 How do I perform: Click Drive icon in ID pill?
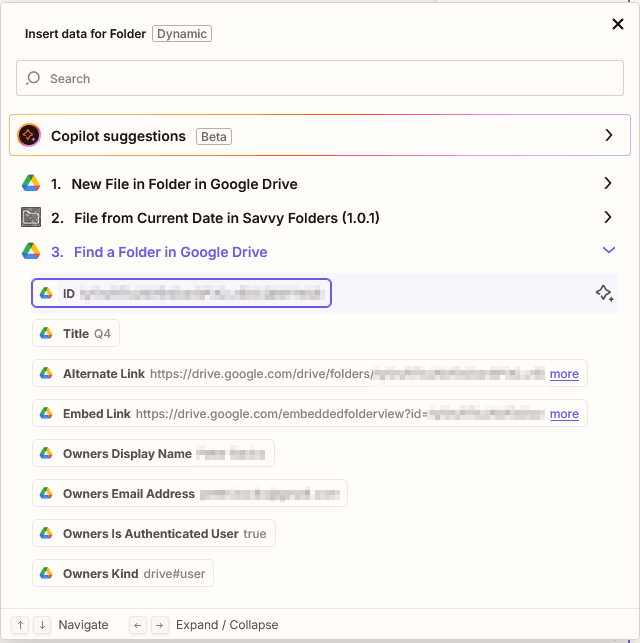[x=46, y=293]
